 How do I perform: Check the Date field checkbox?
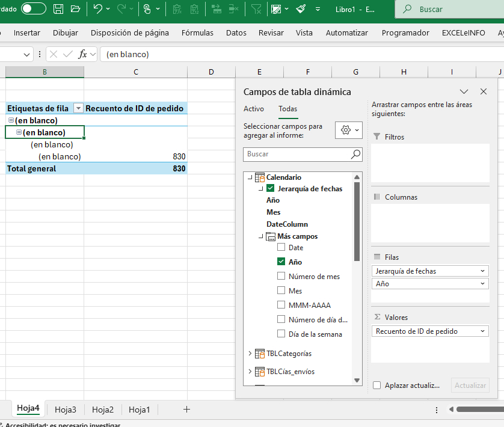[281, 247]
